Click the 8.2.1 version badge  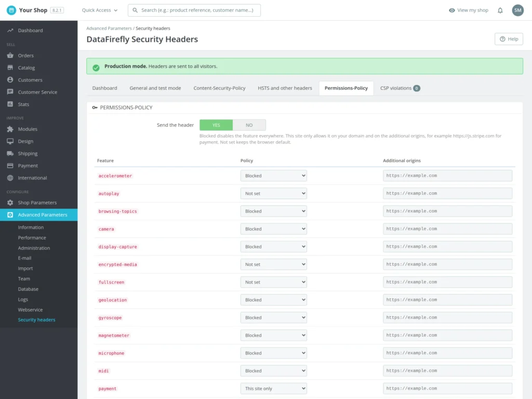[x=57, y=10]
